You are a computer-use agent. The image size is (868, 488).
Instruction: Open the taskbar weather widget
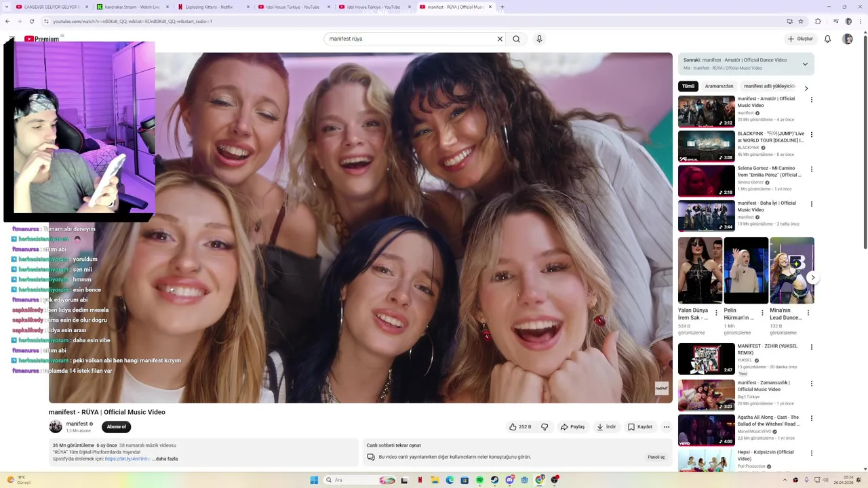click(18, 480)
